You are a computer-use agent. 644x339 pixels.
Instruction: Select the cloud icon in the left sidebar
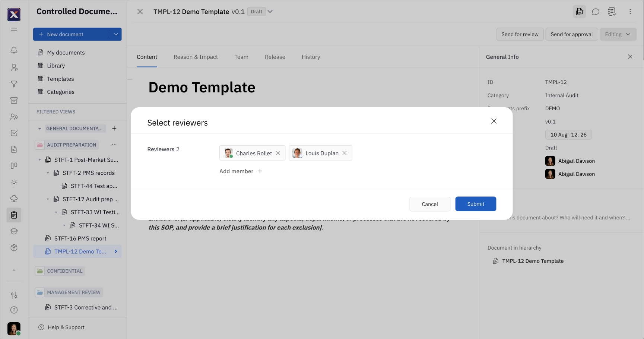click(14, 198)
